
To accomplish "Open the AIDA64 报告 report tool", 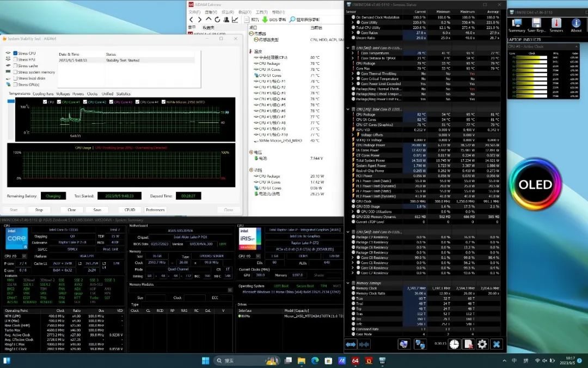I will (x=252, y=20).
